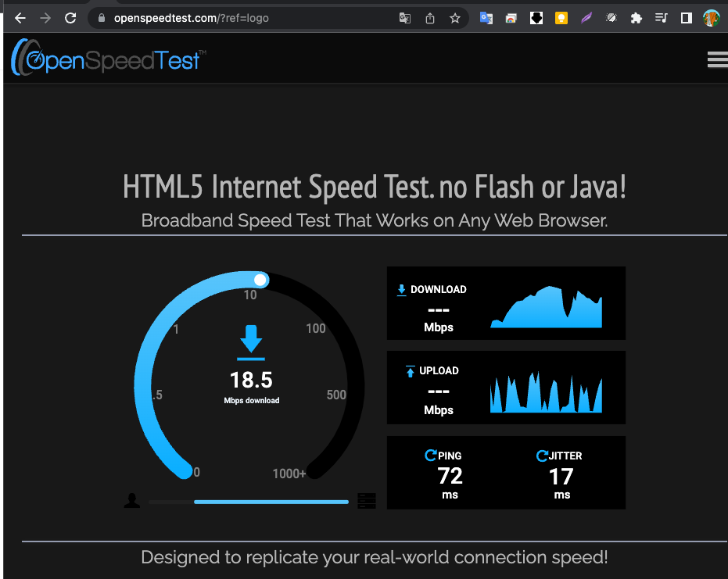
Task: Click the upload speed graph
Action: [546, 391]
